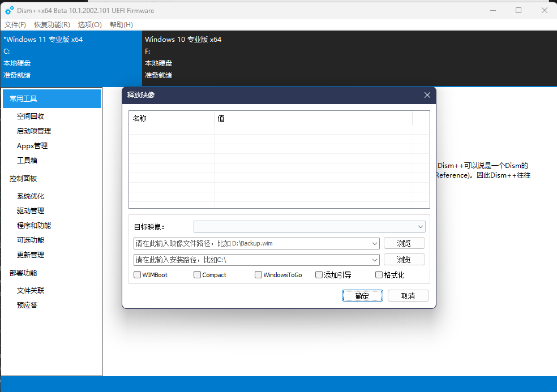Close the Dism++ main window
557x392 pixels.
coord(545,10)
